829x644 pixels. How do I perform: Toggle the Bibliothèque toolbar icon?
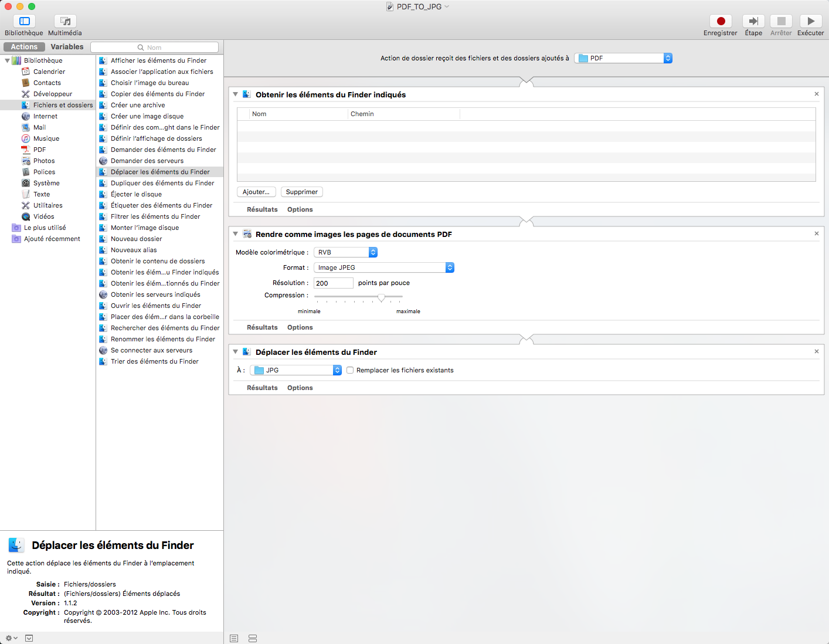click(x=24, y=21)
